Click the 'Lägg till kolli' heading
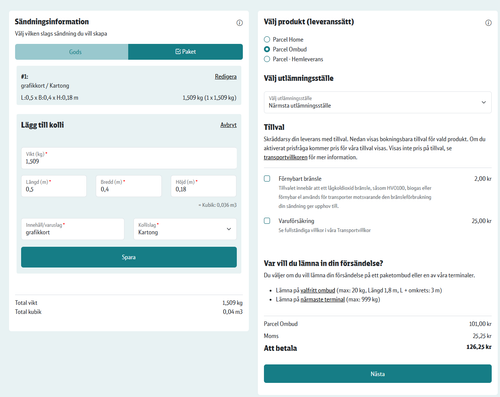 tap(42, 125)
